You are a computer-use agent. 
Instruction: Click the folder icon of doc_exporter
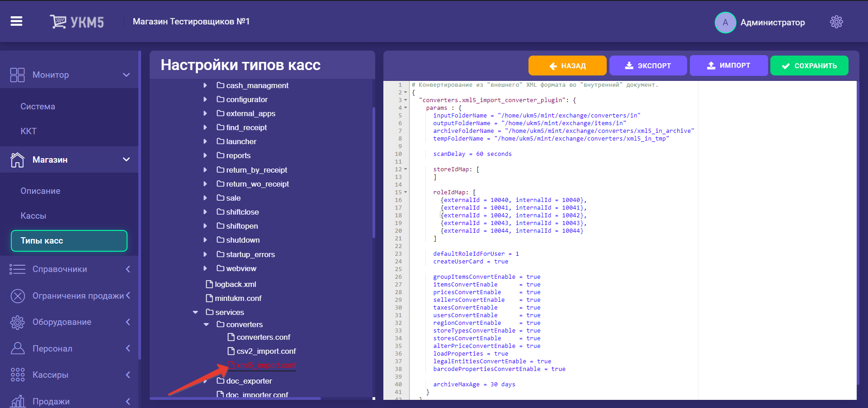(x=221, y=380)
